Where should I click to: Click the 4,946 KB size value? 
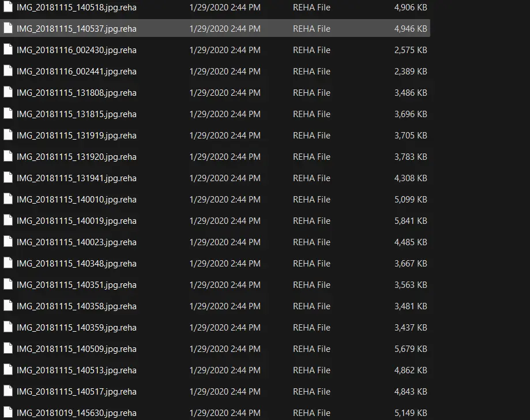click(x=411, y=29)
